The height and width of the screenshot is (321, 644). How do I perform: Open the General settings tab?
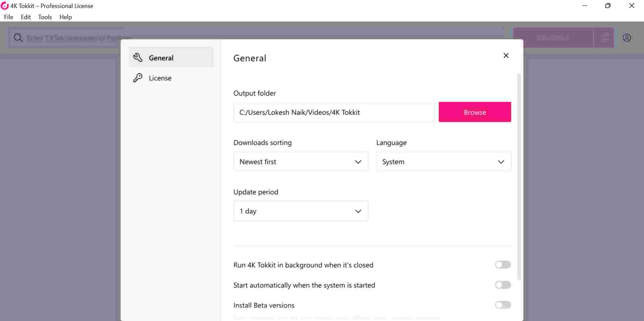click(x=171, y=58)
